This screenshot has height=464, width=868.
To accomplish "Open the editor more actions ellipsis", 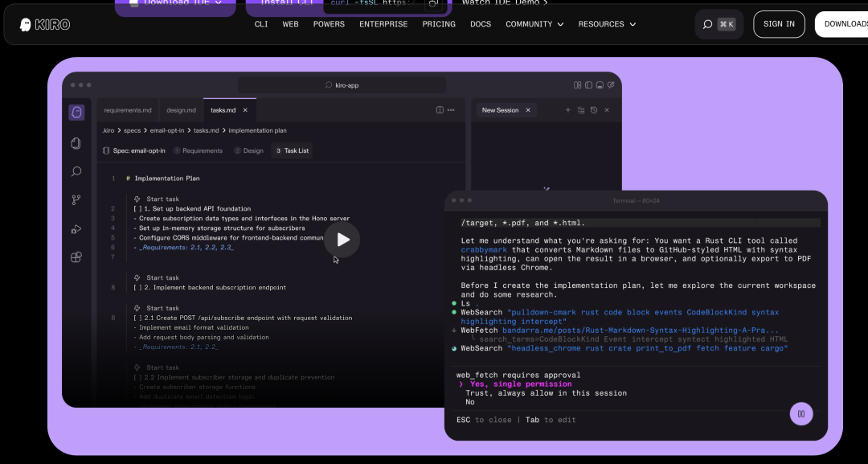I will coord(451,110).
